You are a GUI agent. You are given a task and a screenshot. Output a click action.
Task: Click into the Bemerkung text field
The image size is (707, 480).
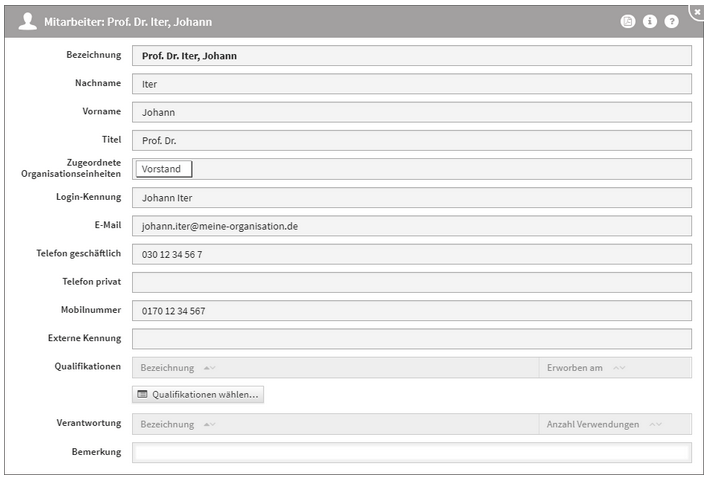point(411,452)
